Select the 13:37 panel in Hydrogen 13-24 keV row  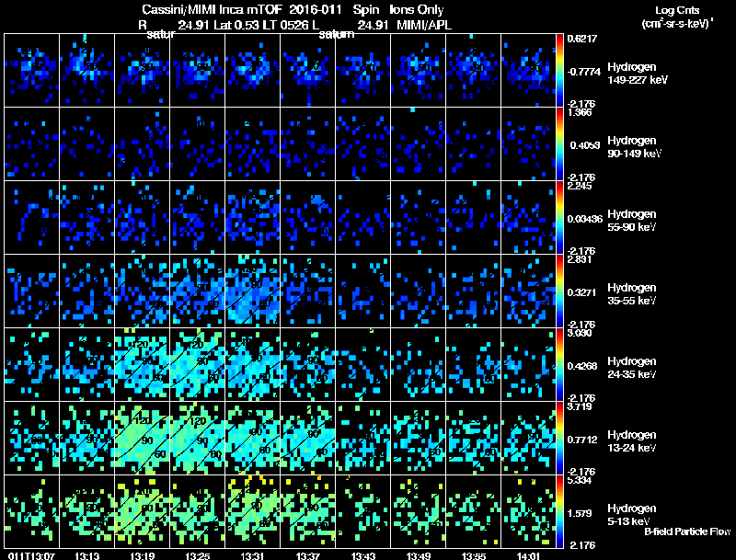tap(308, 439)
